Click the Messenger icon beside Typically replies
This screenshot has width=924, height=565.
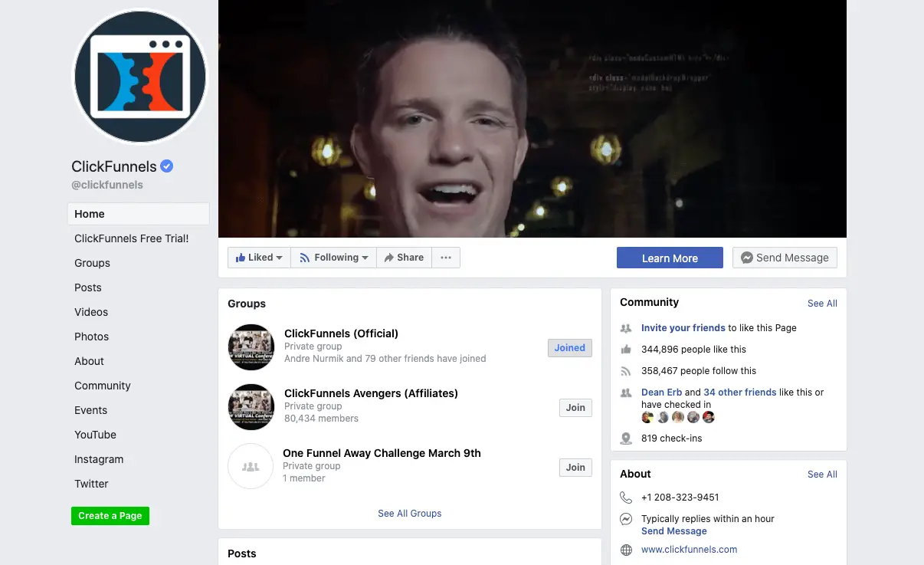pos(626,519)
